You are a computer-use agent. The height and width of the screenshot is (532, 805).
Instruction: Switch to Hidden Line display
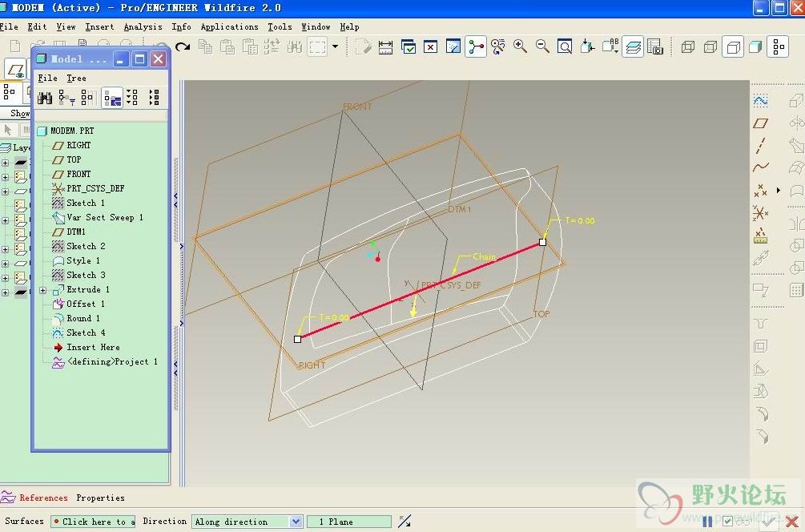coord(710,47)
